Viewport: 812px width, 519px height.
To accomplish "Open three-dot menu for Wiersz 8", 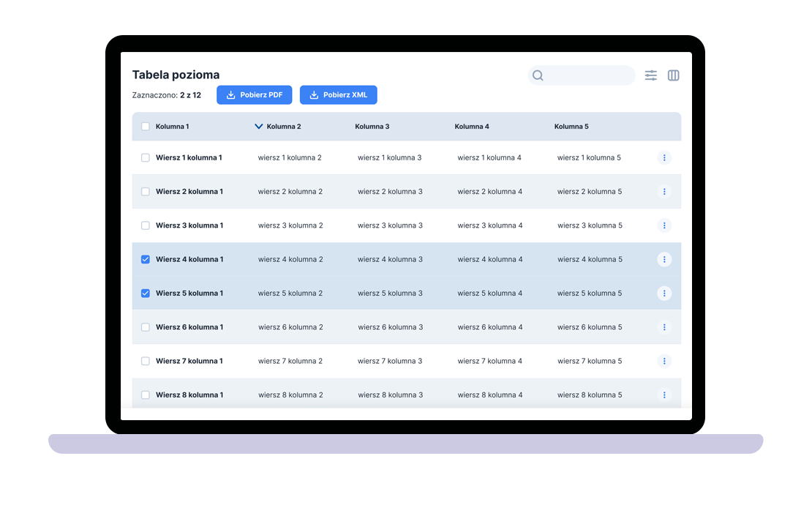I will coord(664,395).
